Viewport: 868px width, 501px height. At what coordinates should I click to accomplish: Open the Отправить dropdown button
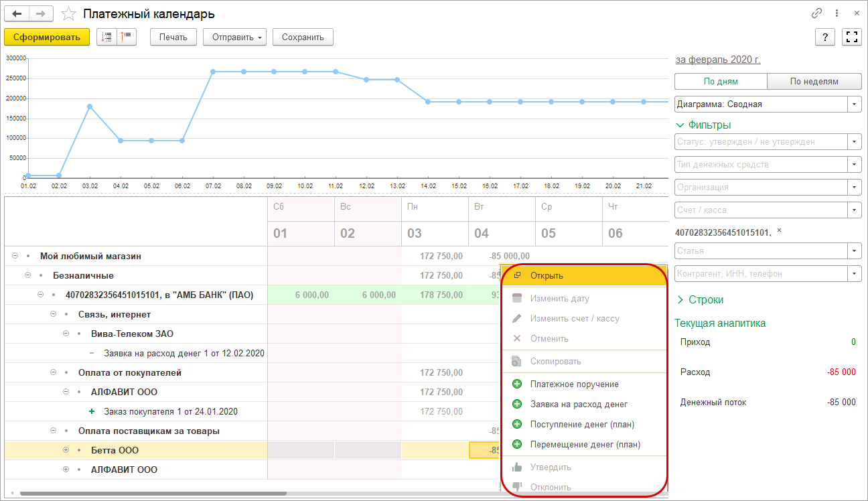pyautogui.click(x=234, y=38)
